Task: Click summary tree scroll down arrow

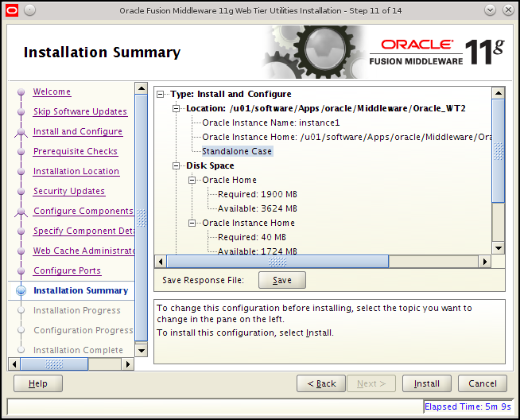Action: click(x=498, y=248)
